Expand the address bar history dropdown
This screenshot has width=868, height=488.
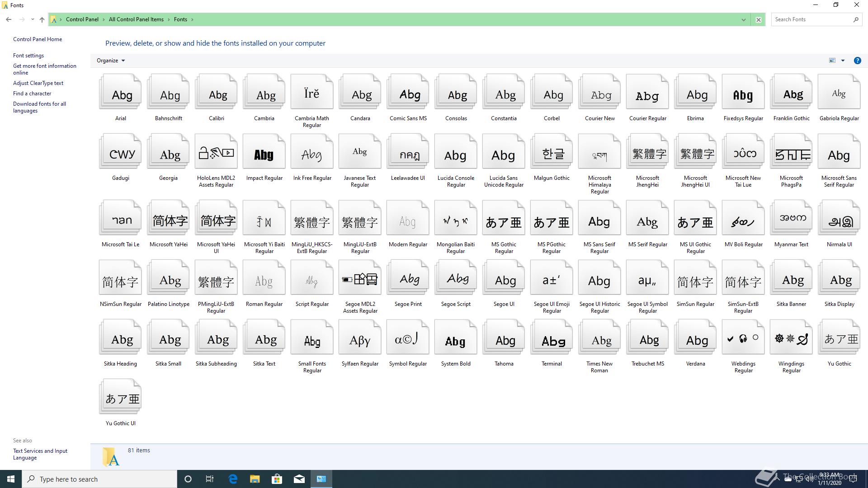[x=743, y=19]
